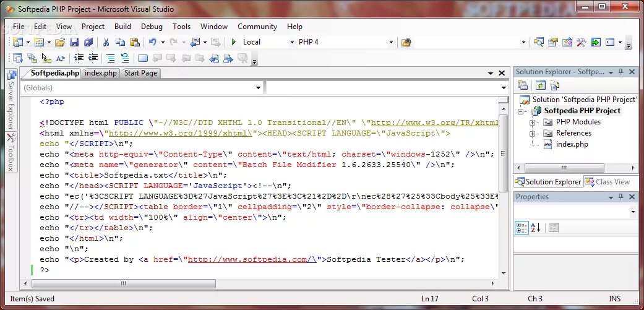Toggle auto-hide pin on Solution Explorer
644x310 pixels.
pos(621,72)
